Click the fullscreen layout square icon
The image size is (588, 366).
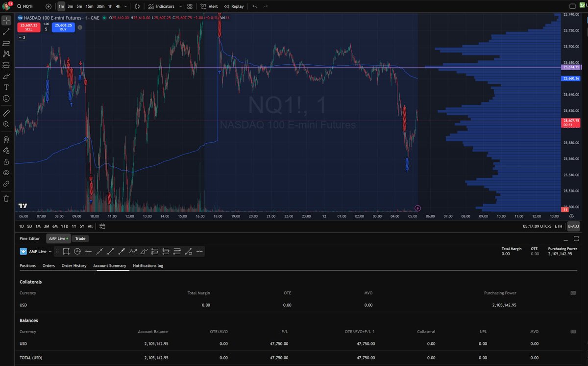tap(571, 6)
